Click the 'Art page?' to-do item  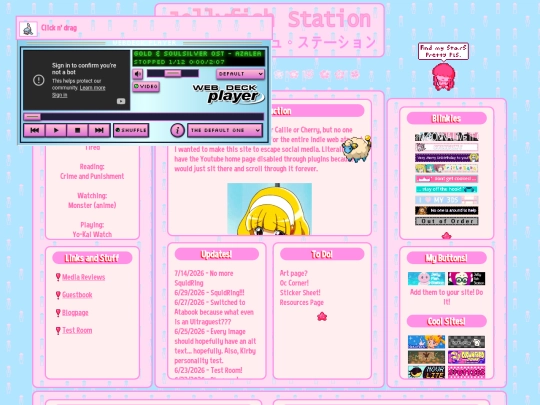click(x=293, y=273)
